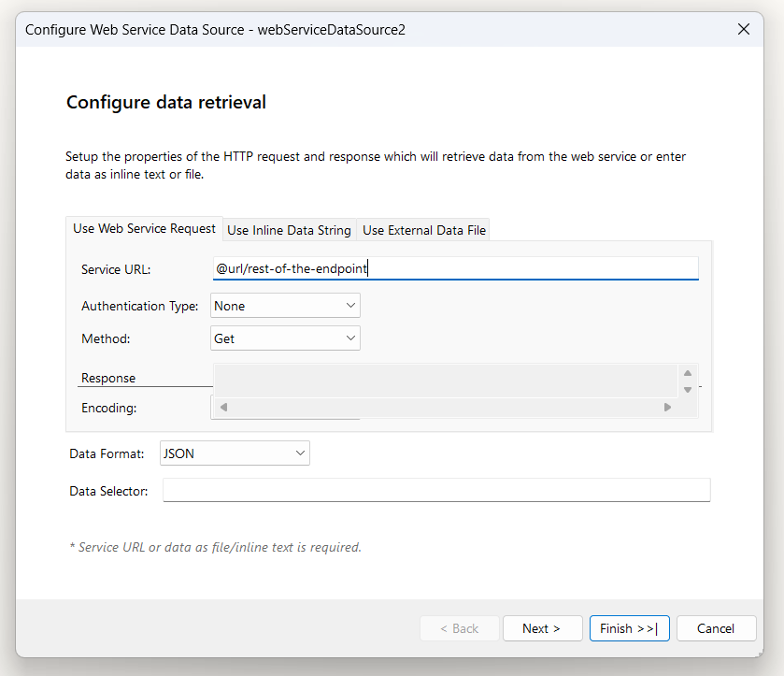Viewport: 784px width, 676px height.
Task: Select the Use External Data File tab
Action: [423, 230]
